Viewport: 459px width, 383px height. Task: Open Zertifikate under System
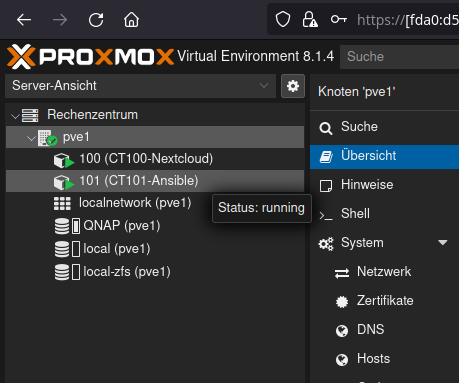point(385,301)
